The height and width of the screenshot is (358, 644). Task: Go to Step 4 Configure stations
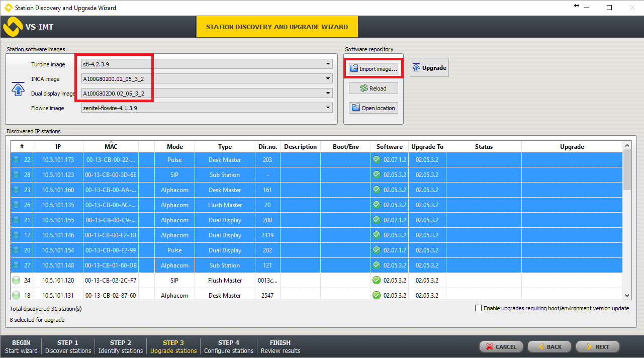(229, 346)
